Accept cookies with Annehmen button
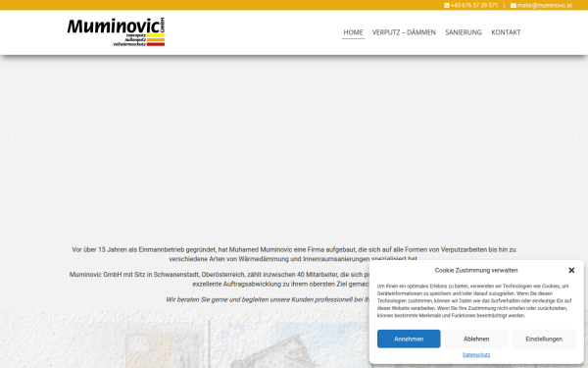Screen dimensions: 588x368 (409, 339)
